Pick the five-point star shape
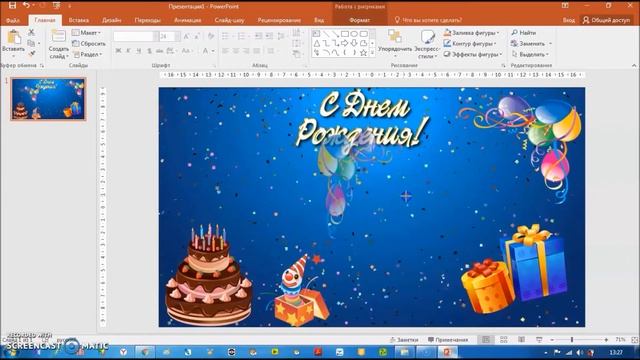The image size is (640, 360). point(363,53)
